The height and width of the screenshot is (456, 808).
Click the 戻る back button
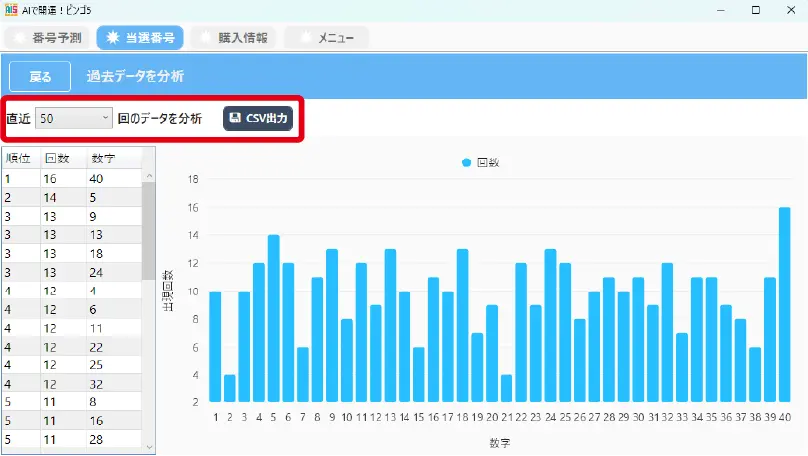[40, 76]
